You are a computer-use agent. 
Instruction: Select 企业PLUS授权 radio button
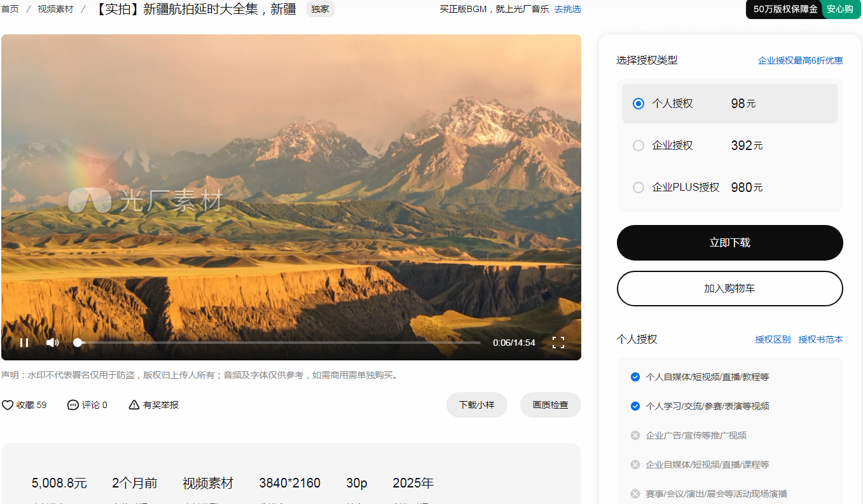[x=639, y=187]
